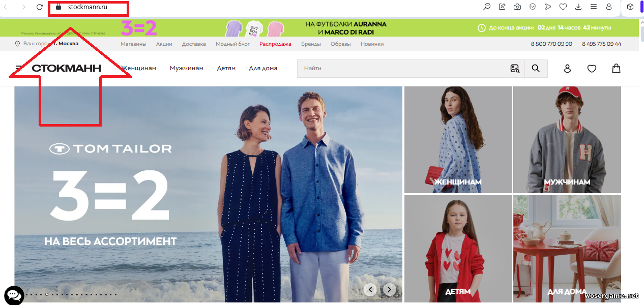Call the 8 800 770 09 90 number
The image size is (644, 305).
(x=551, y=44)
